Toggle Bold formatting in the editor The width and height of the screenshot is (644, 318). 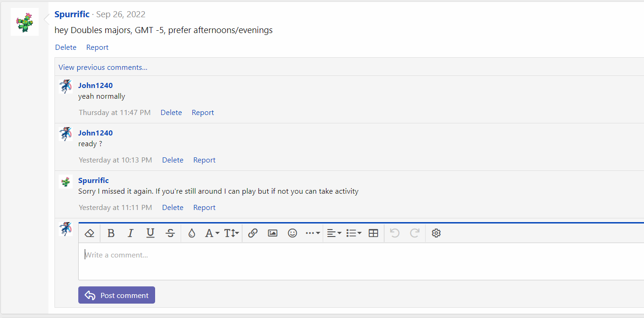point(111,233)
